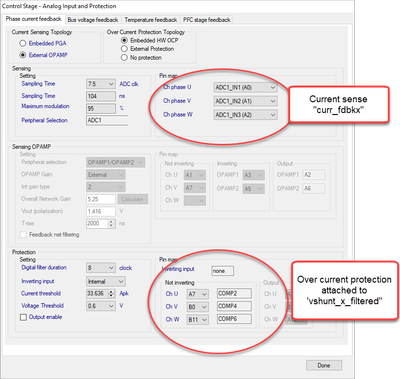The image size is (400, 379).
Task: Select the No protection option
Action: [x=124, y=58]
